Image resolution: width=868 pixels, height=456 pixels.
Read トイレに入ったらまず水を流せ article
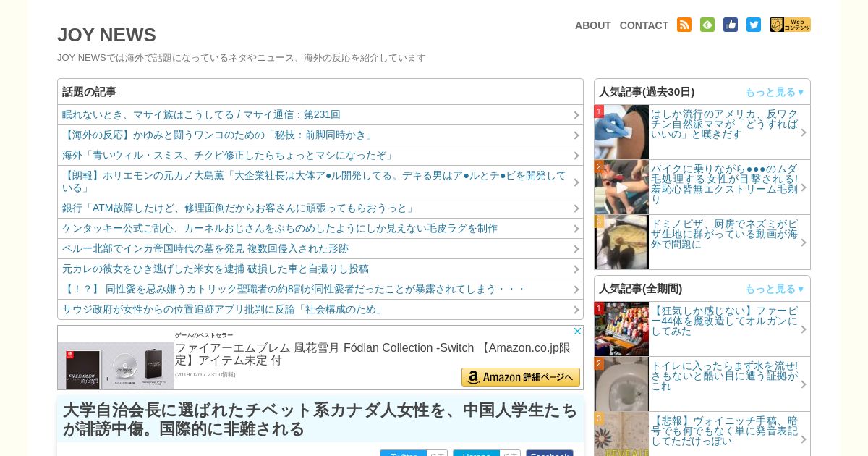pyautogui.click(x=724, y=376)
